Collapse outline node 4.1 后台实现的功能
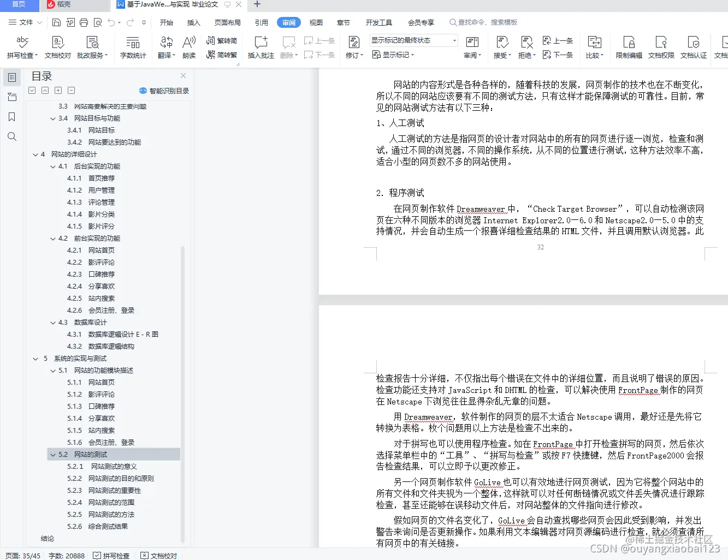Image resolution: width=728 pixels, height=560 pixels. tap(53, 166)
